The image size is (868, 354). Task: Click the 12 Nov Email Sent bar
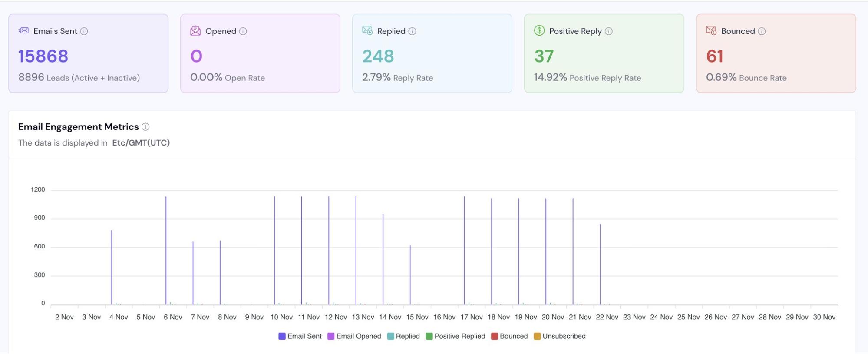tap(329, 251)
